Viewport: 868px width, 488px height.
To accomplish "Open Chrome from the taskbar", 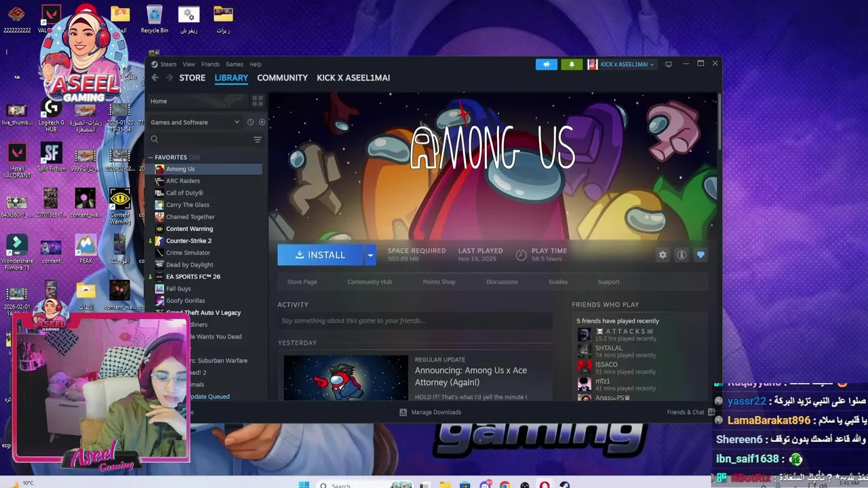I will coord(505,485).
